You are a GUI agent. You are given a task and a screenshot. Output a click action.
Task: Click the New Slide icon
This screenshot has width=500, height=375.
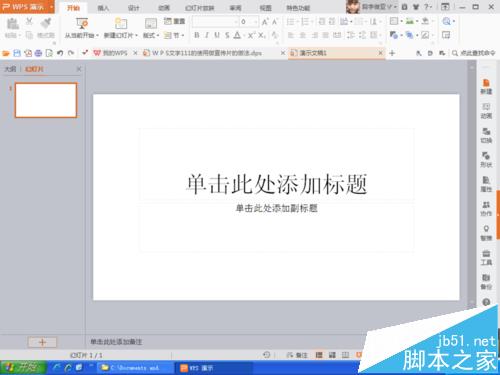(121, 23)
